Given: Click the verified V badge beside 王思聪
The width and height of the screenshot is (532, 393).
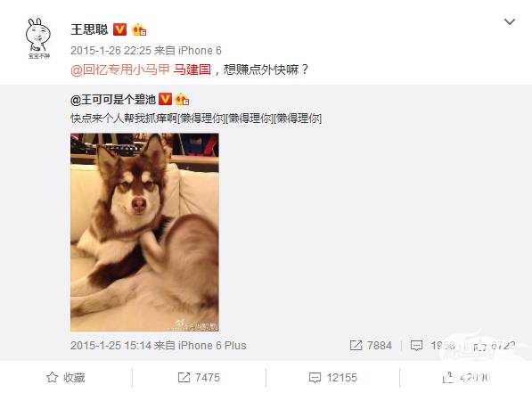Looking at the screenshot, I should (x=119, y=30).
